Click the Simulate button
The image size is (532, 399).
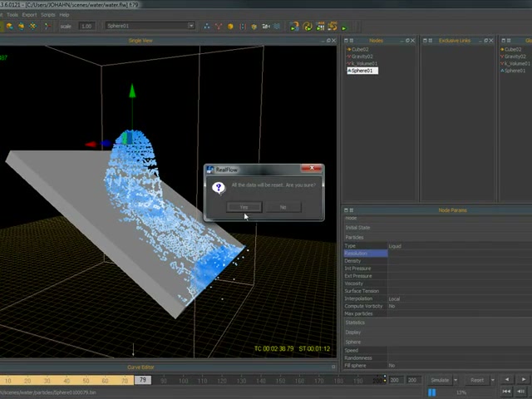(x=440, y=380)
